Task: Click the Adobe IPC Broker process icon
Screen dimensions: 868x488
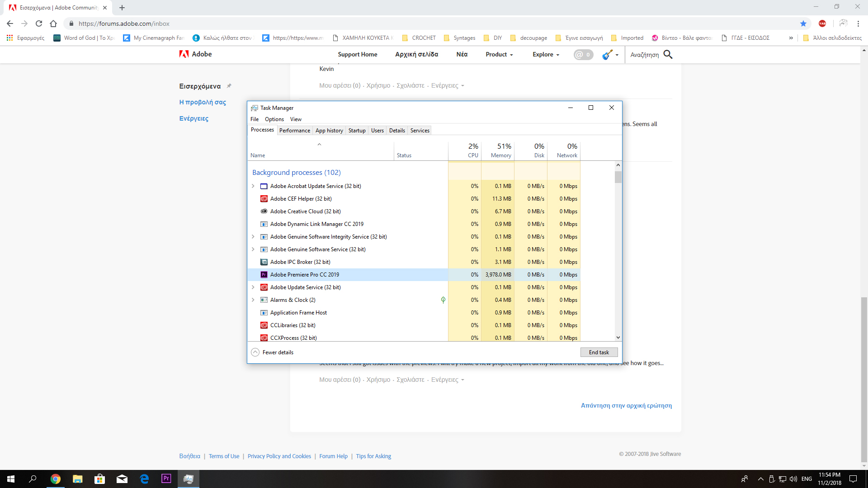Action: point(264,262)
